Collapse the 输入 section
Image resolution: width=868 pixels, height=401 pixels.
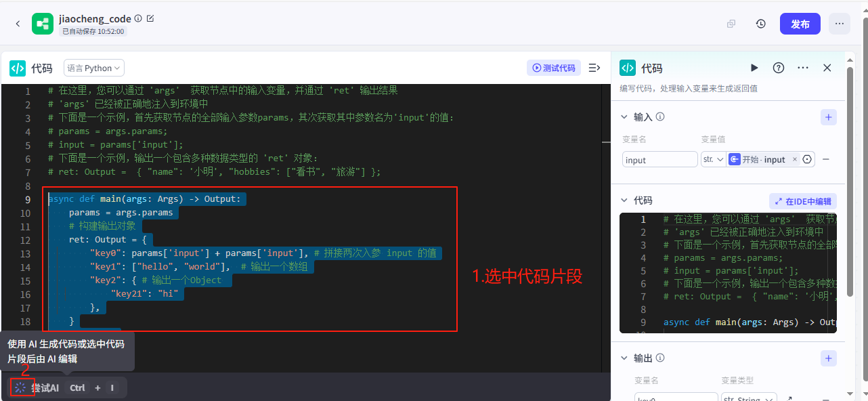(x=624, y=117)
